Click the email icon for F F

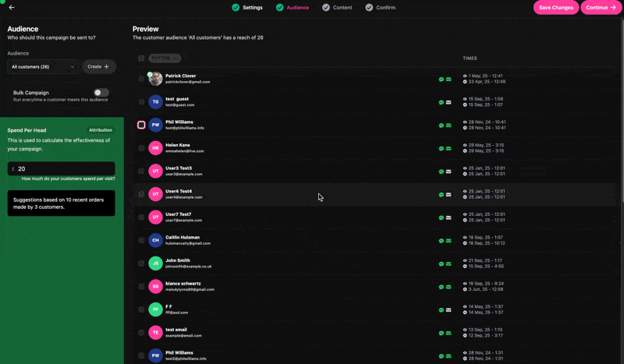click(x=448, y=309)
